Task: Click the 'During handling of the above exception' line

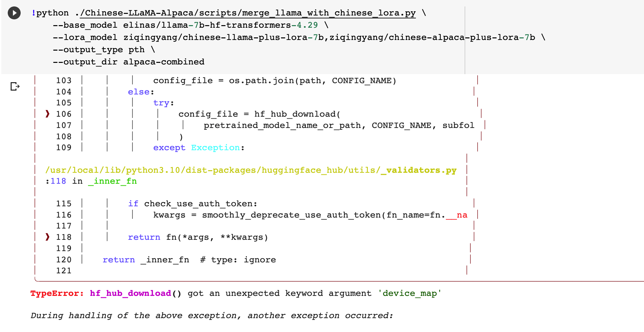Action: click(x=212, y=316)
